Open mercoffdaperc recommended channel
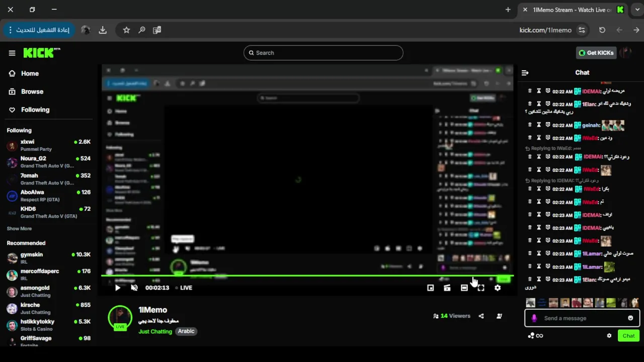Viewport: 644px width, 362px height. pyautogui.click(x=48, y=275)
